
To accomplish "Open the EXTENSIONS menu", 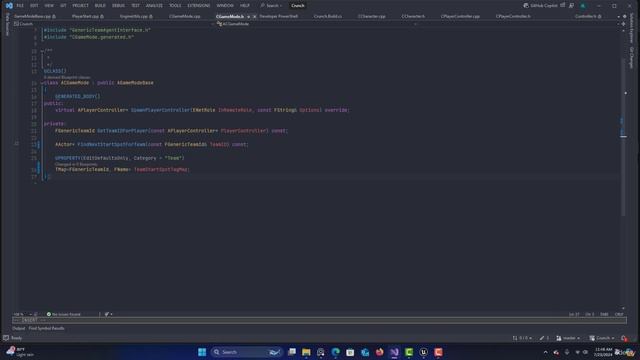I will point(199,6).
